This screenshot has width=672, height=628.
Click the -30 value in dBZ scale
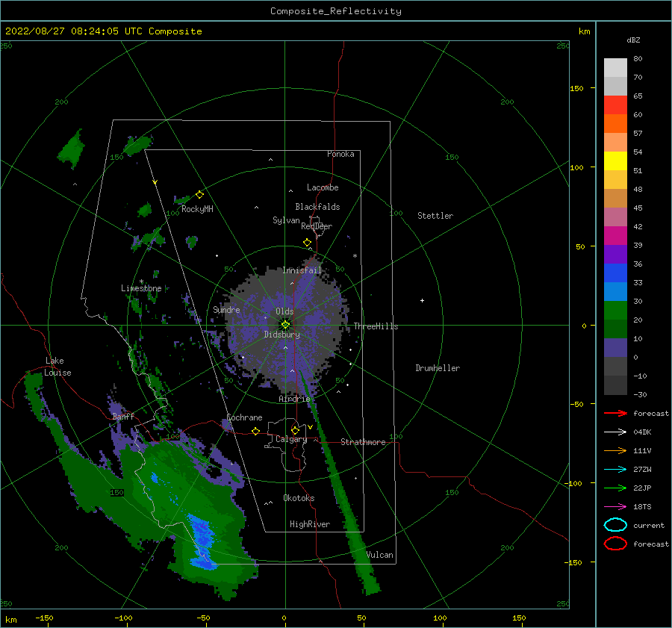pyautogui.click(x=641, y=394)
